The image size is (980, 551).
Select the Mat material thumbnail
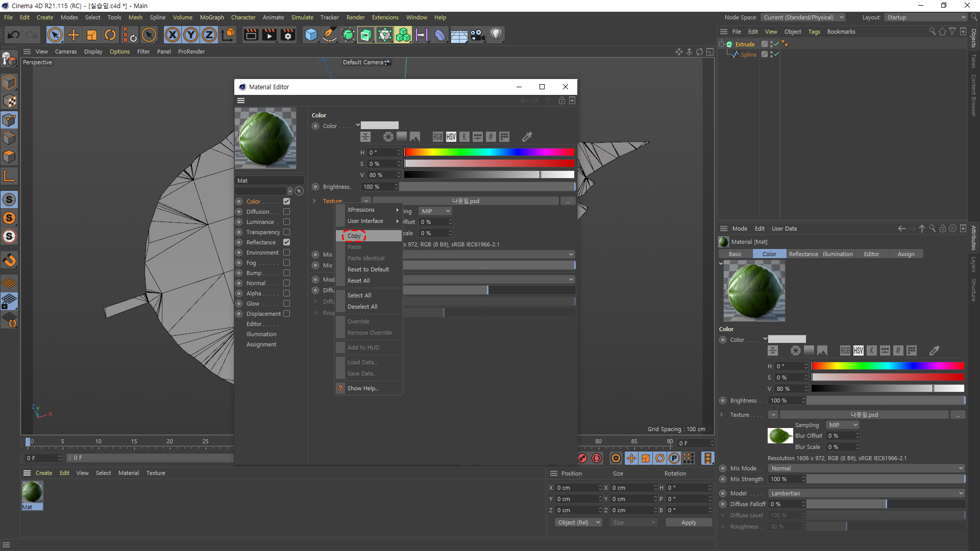32,493
